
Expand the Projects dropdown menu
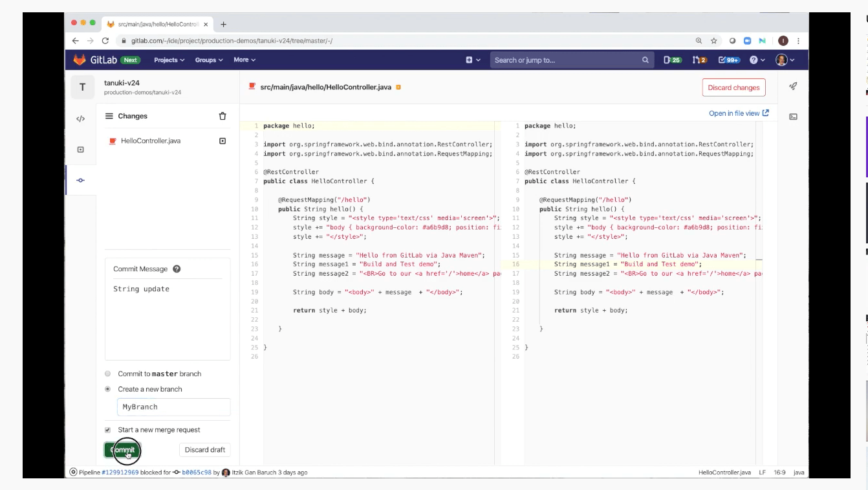click(169, 60)
